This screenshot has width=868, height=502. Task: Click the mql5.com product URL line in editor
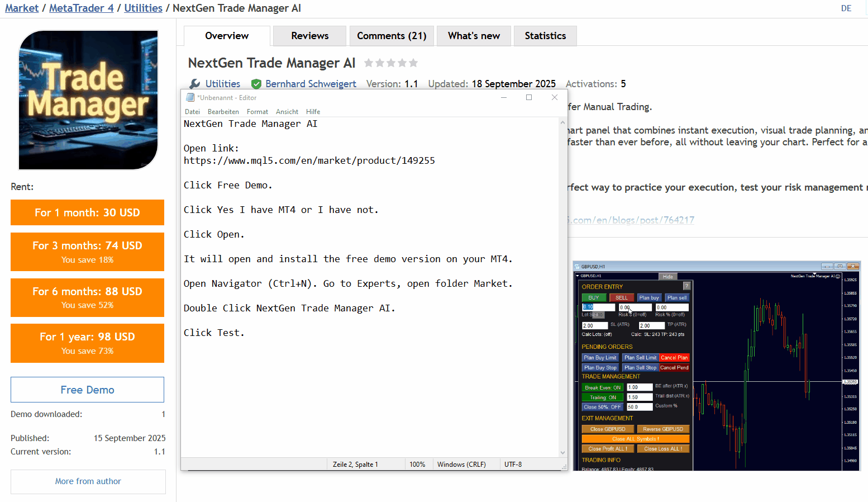[309, 160]
